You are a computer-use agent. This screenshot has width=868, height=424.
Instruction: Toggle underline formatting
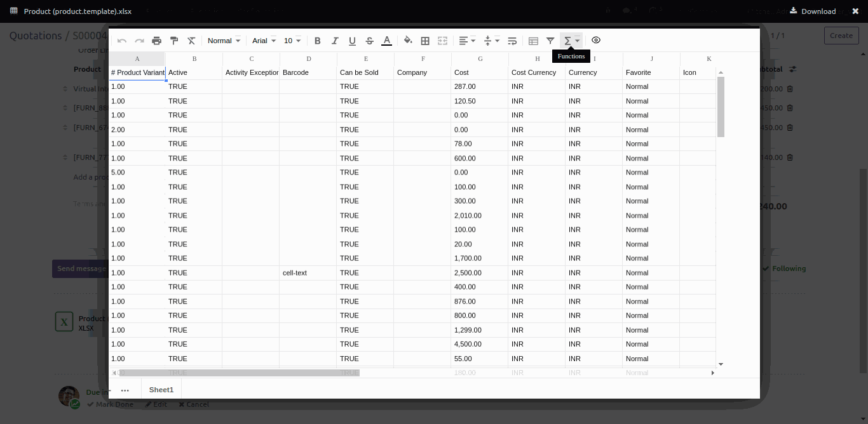tap(352, 41)
